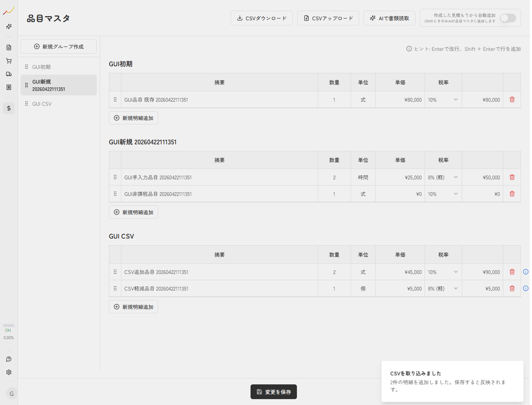Open the documents icon in the left sidebar
The height and width of the screenshot is (405, 532).
pos(8,47)
